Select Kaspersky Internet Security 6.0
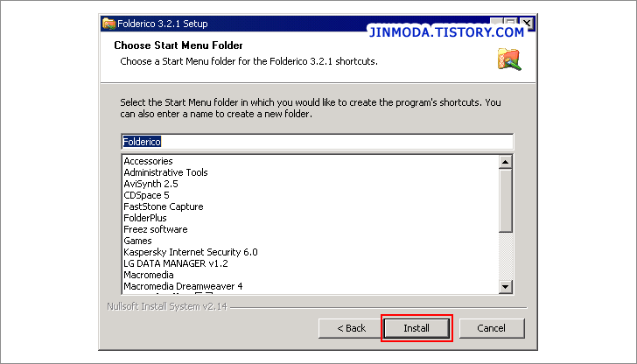Viewport: 637px width, 364px height. point(191,252)
